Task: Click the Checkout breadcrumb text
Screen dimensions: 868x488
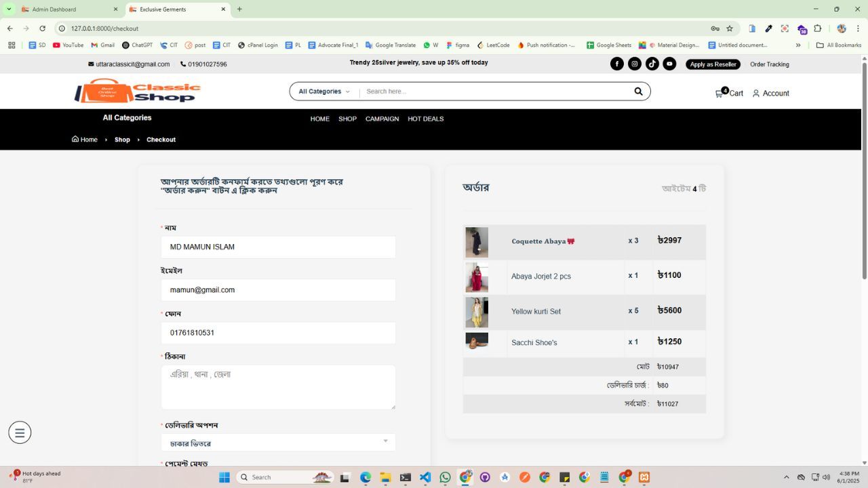Action: (x=161, y=140)
